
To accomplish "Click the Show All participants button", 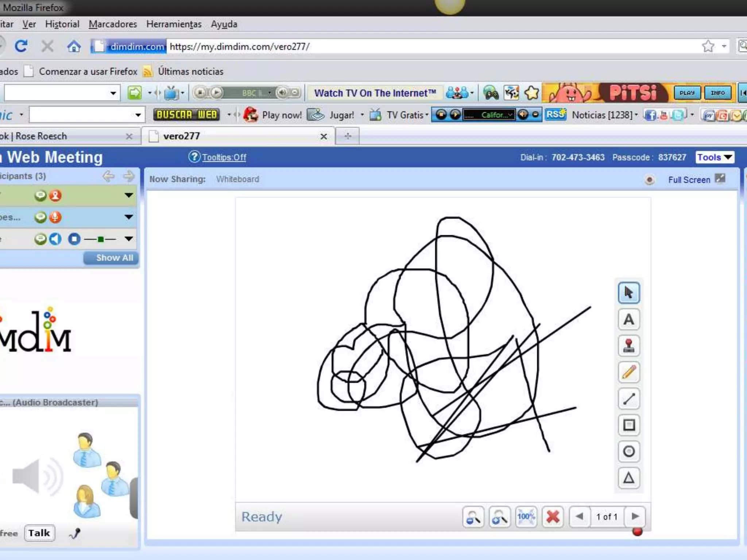I will point(111,258).
